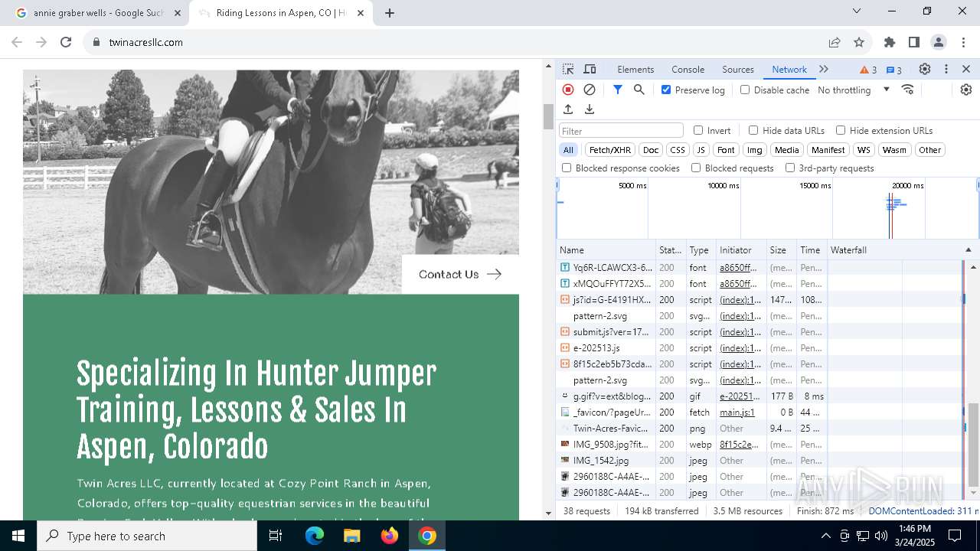This screenshot has height=551, width=980.
Task: Open File Explorer from taskbar
Action: tap(352, 536)
